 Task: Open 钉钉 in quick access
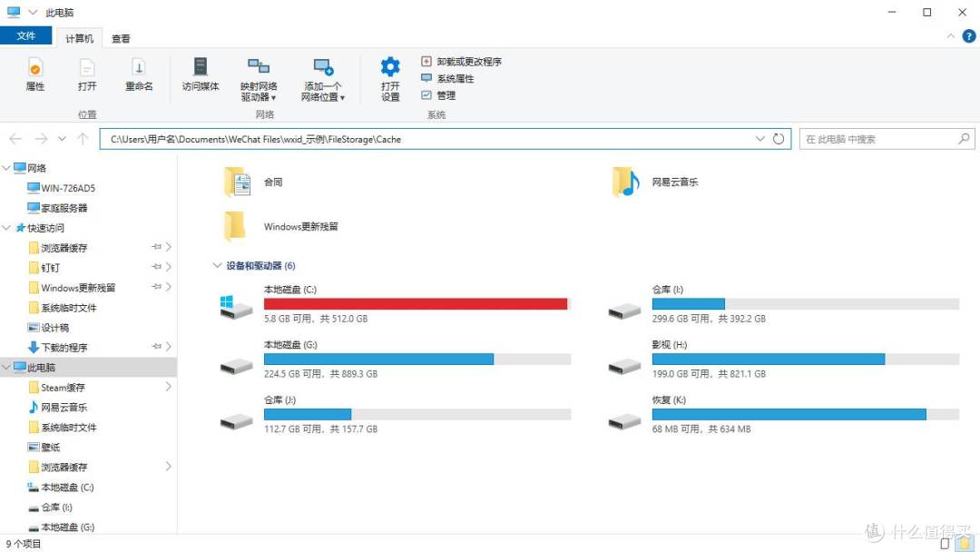(50, 268)
